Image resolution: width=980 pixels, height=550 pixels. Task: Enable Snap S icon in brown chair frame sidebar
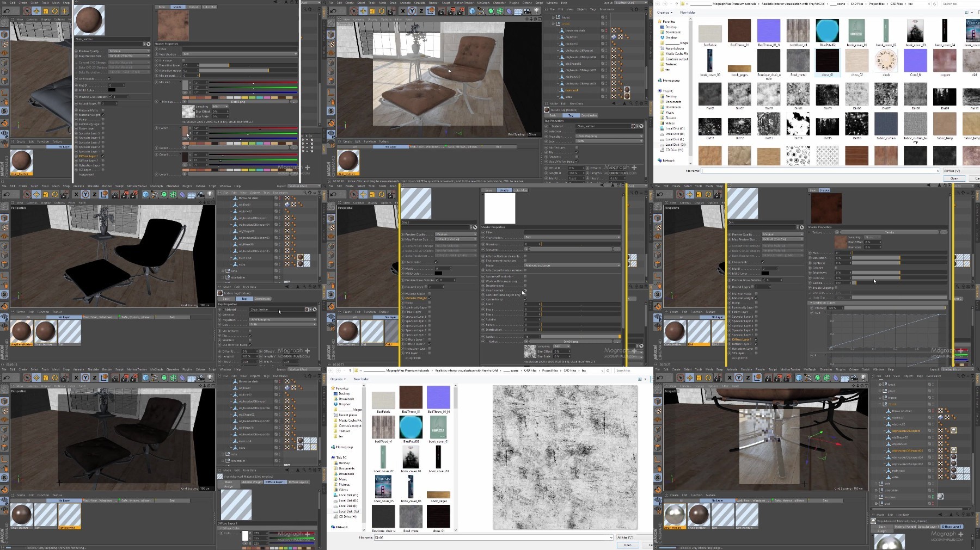coord(331,111)
